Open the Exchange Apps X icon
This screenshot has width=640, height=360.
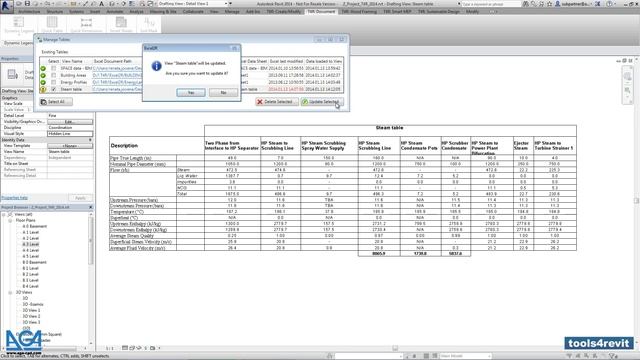(x=598, y=4)
